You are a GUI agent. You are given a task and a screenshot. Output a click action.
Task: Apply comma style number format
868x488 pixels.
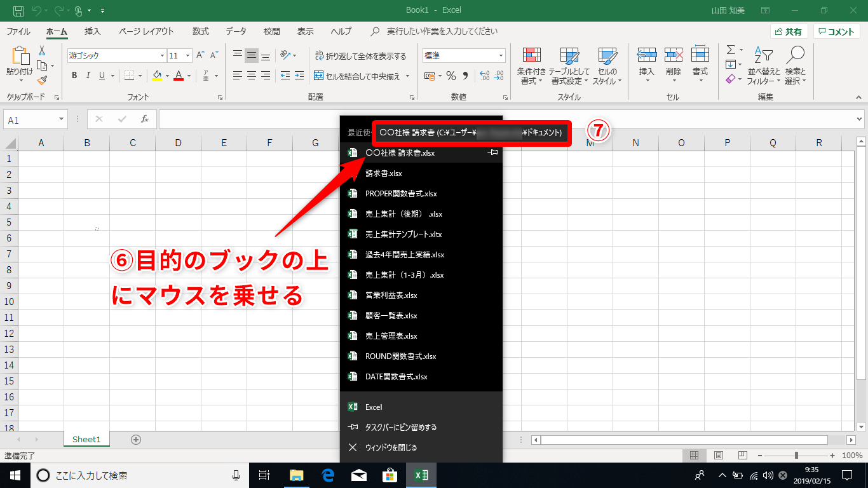tap(465, 76)
